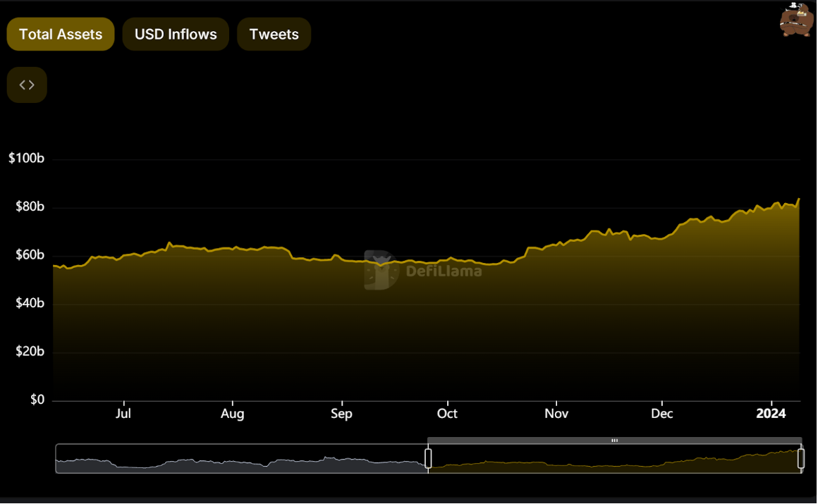Screen dimensions: 818x504
Task: Click the Jul label on the time axis
Action: pos(123,414)
